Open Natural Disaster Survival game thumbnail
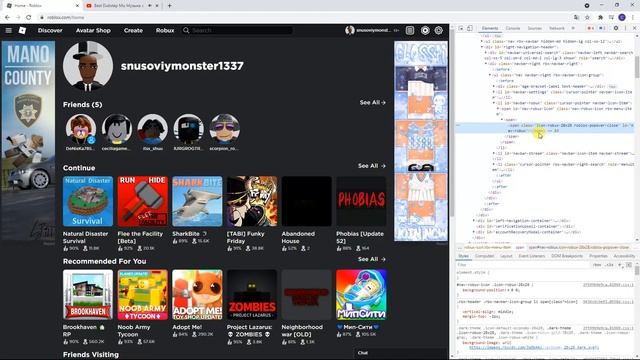Image resolution: width=640 pixels, height=360 pixels. 88,201
